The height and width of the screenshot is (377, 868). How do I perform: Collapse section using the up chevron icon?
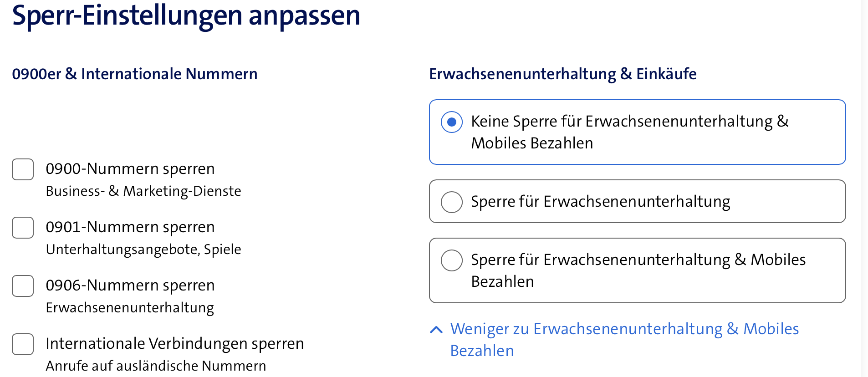(436, 330)
